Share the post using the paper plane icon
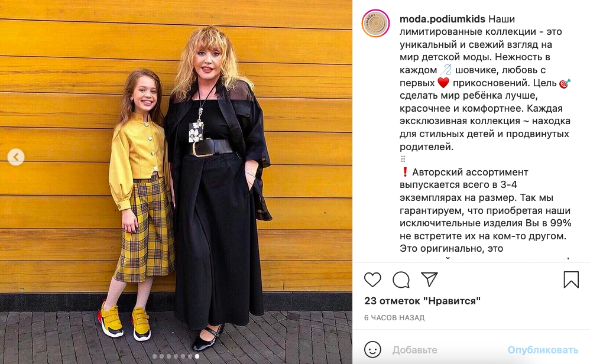The height and width of the screenshot is (364, 590). pyautogui.click(x=429, y=279)
